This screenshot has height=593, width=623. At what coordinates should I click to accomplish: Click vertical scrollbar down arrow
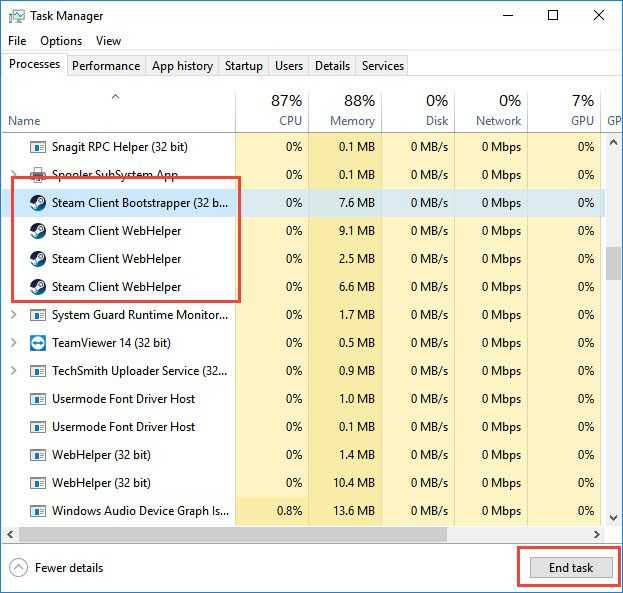[613, 517]
